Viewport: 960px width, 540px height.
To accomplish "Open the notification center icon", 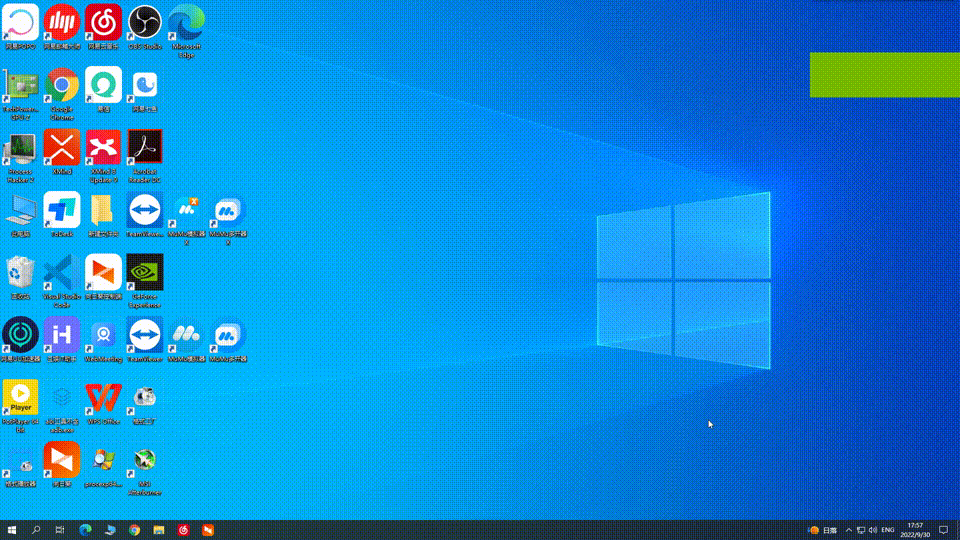I will (x=943, y=530).
